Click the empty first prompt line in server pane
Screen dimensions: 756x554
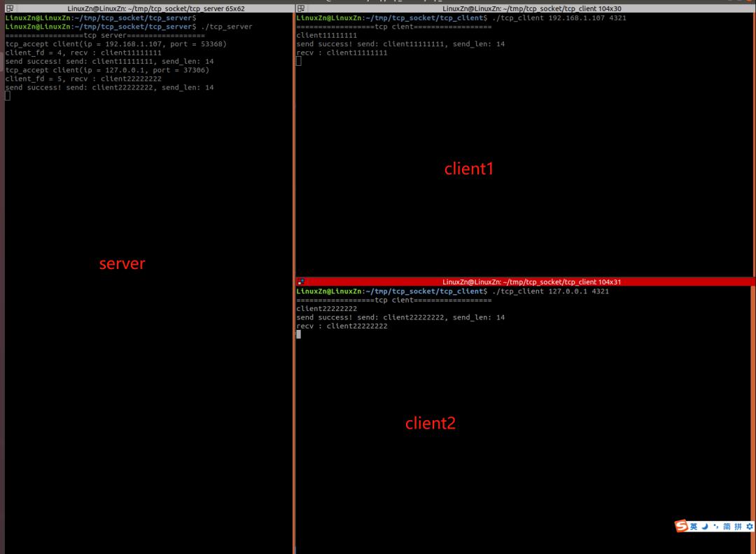101,18
